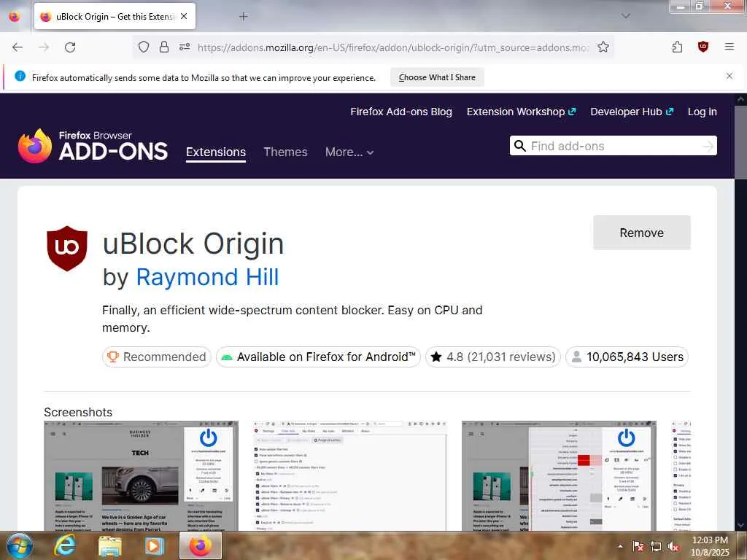The width and height of the screenshot is (747, 560).
Task: Open the Developer Hub link
Action: coord(632,112)
